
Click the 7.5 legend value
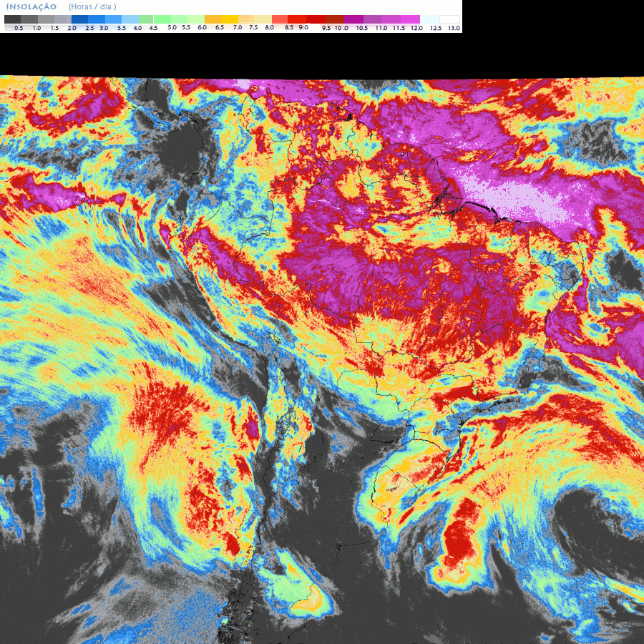(253, 27)
